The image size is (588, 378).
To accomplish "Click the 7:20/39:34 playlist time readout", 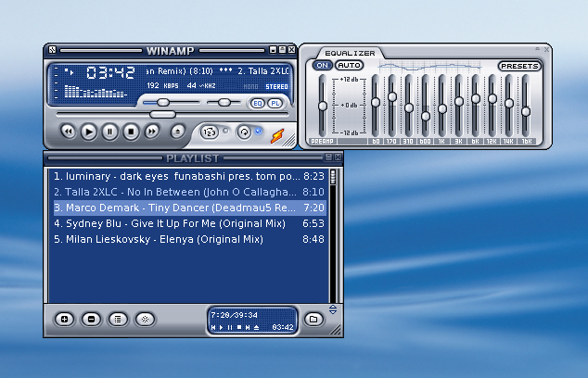I will (235, 315).
